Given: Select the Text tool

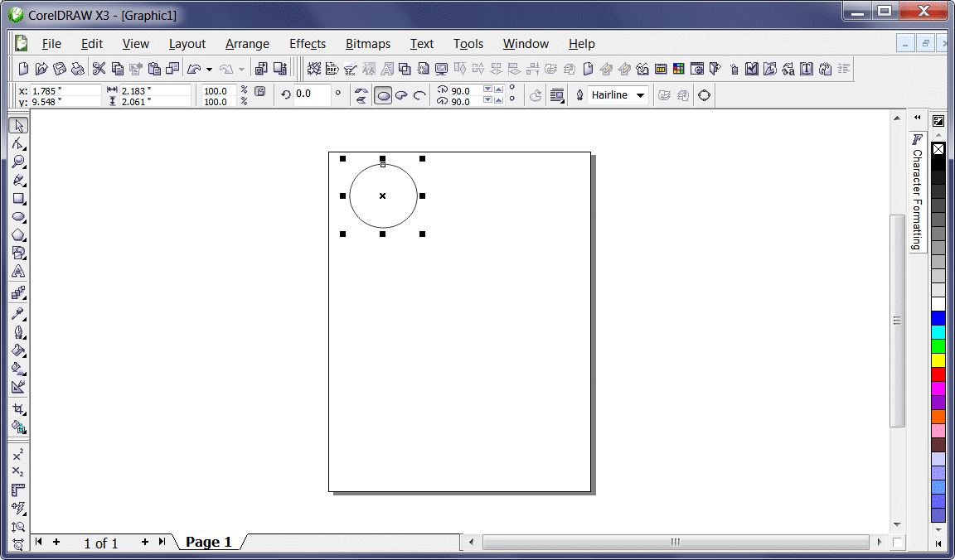Looking at the screenshot, I should point(18,272).
